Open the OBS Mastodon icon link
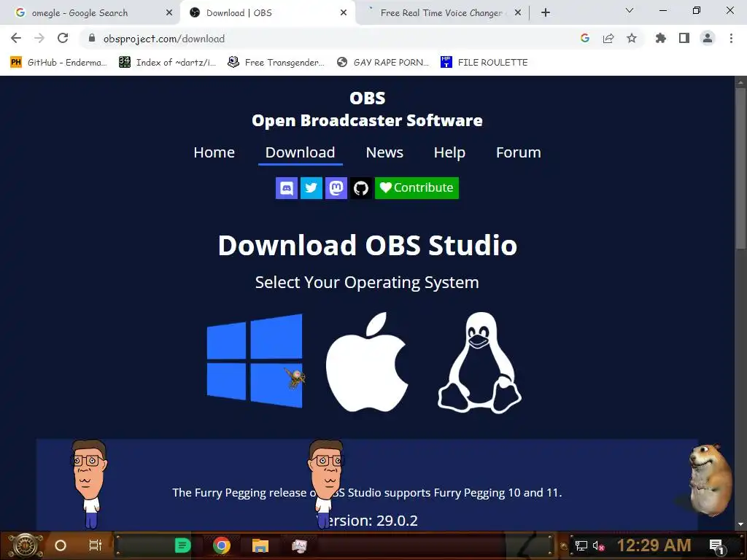 [x=336, y=188]
